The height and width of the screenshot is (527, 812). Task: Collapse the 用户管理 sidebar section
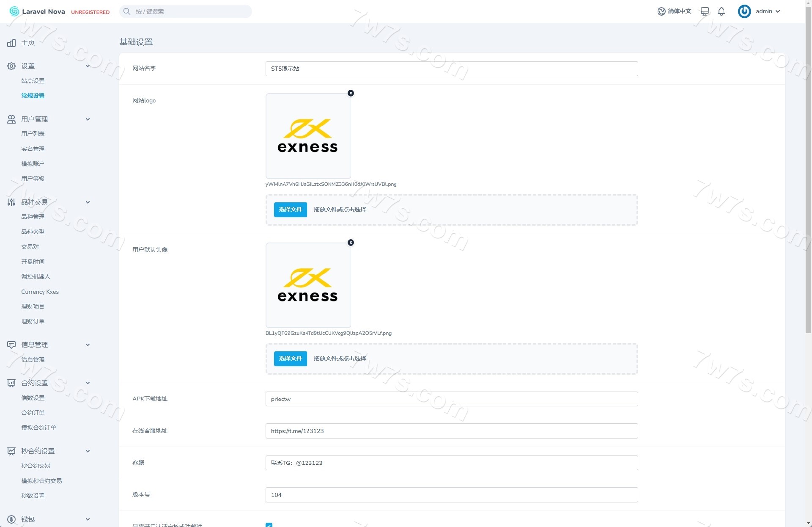click(88, 119)
